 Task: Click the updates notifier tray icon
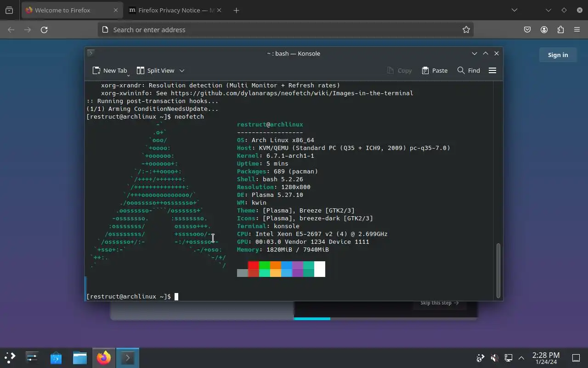coord(481,358)
